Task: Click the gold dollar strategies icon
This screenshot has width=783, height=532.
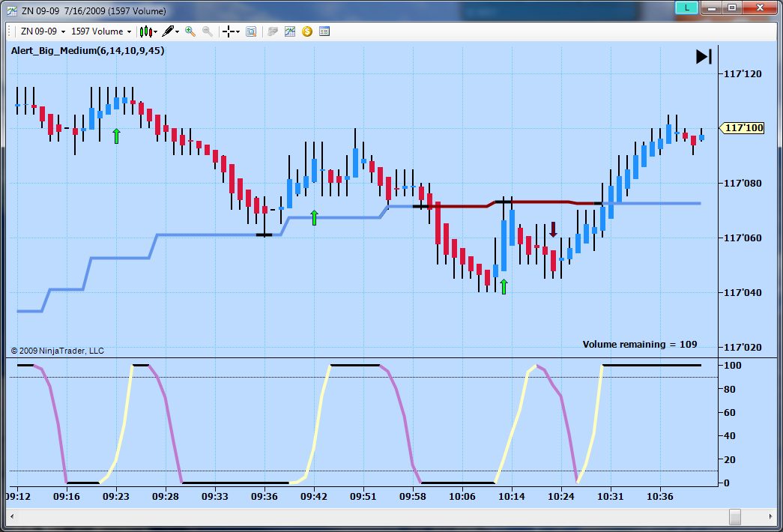Action: [x=307, y=31]
